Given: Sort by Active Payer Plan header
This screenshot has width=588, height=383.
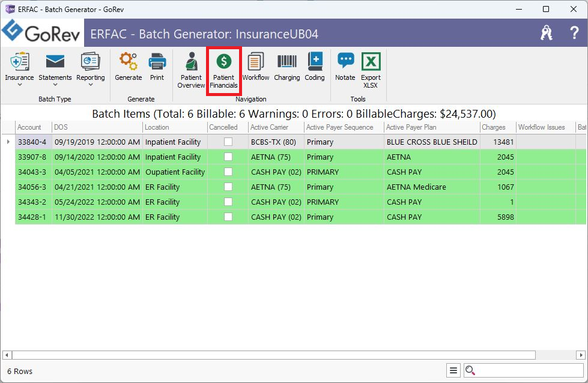Looking at the screenshot, I should pos(432,127).
